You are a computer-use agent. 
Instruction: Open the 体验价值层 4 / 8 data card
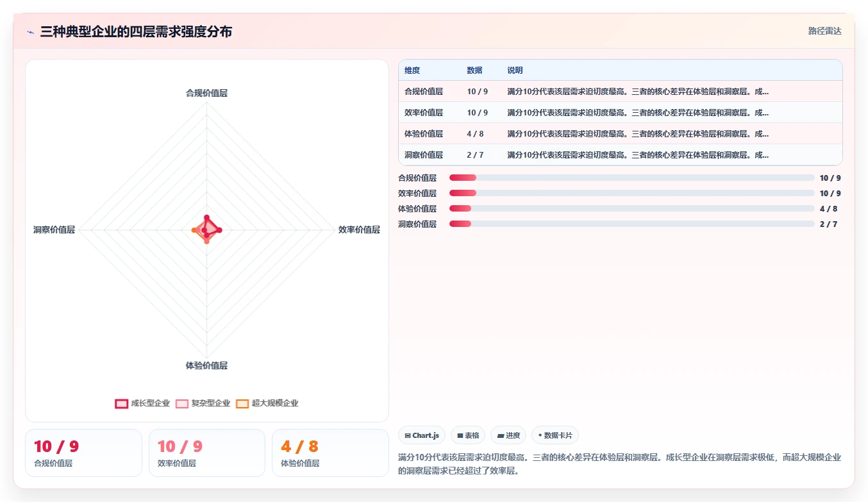[x=330, y=453]
